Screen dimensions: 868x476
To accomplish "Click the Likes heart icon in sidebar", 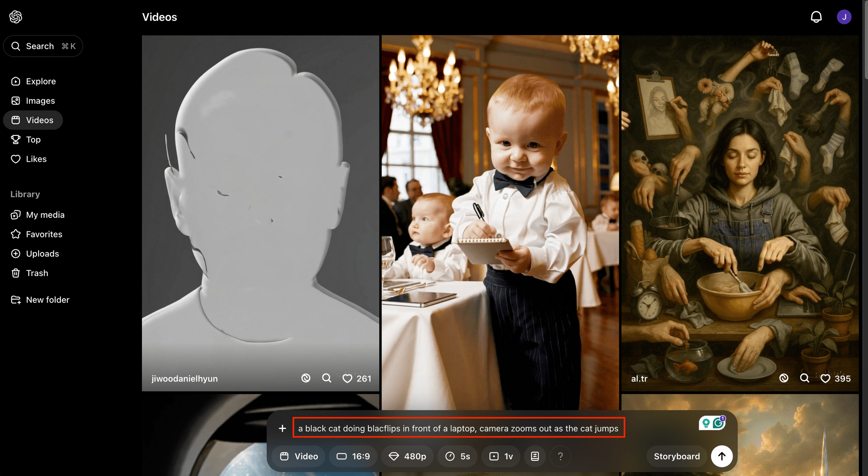I will pos(16,159).
